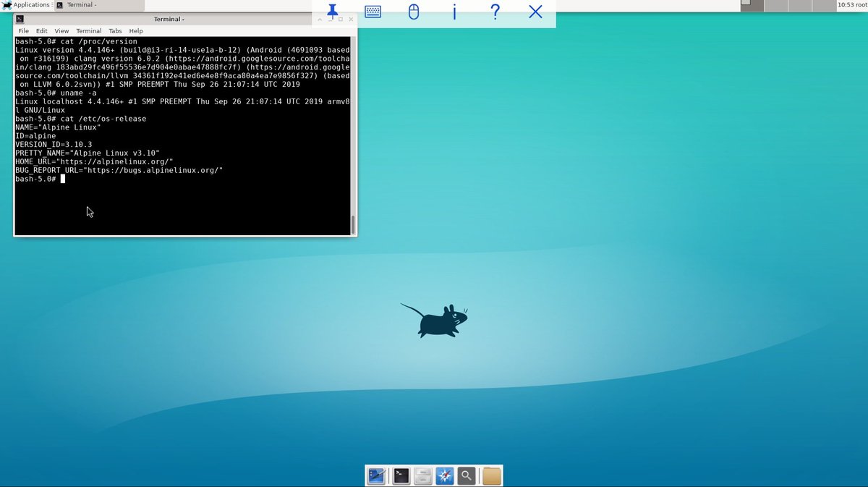868x487 pixels.
Task: Click the 'VERSION_ID=3.10.3' output line
Action: (x=54, y=145)
